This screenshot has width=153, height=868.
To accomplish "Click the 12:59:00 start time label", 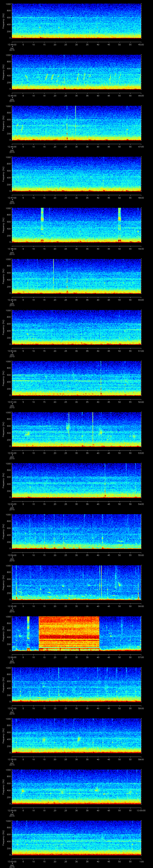I will pos(12,810).
